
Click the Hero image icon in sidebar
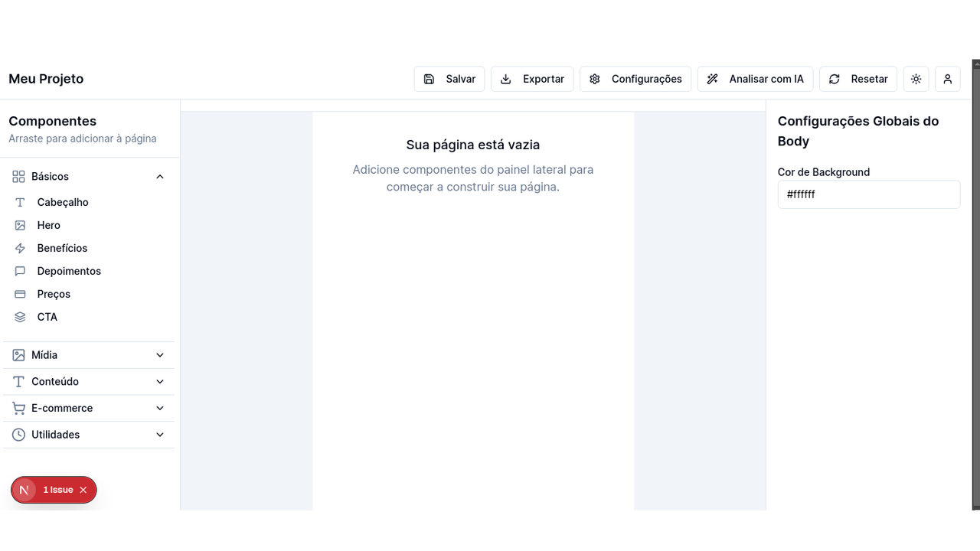[18, 225]
